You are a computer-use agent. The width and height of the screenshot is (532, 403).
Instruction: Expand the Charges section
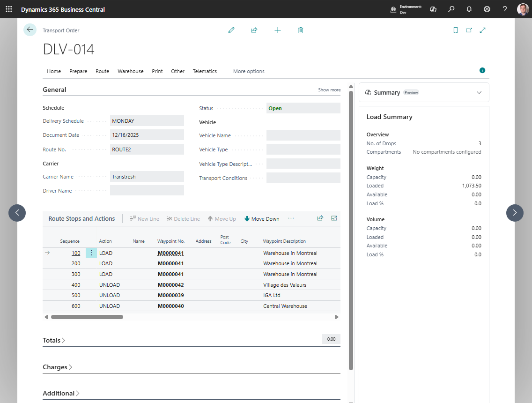point(57,367)
